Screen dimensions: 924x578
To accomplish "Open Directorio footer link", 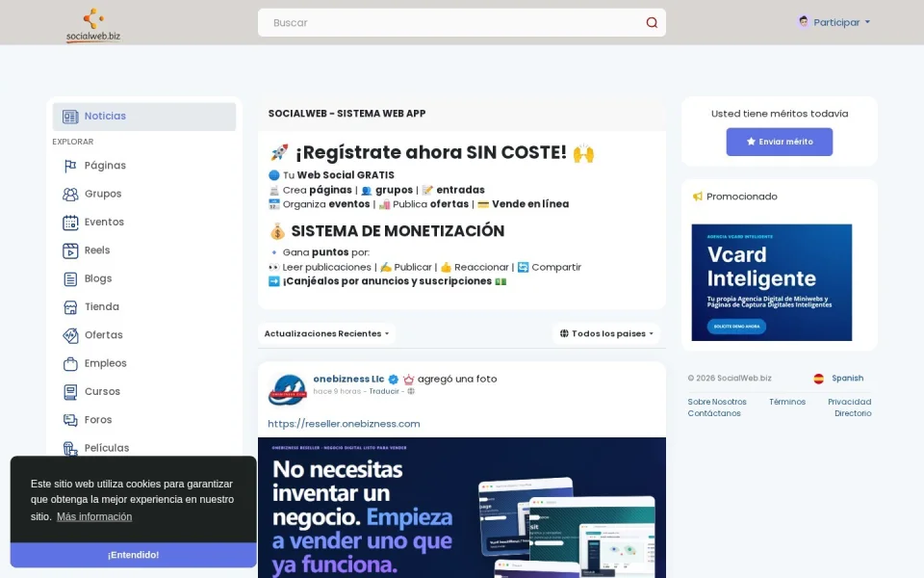I will (853, 413).
